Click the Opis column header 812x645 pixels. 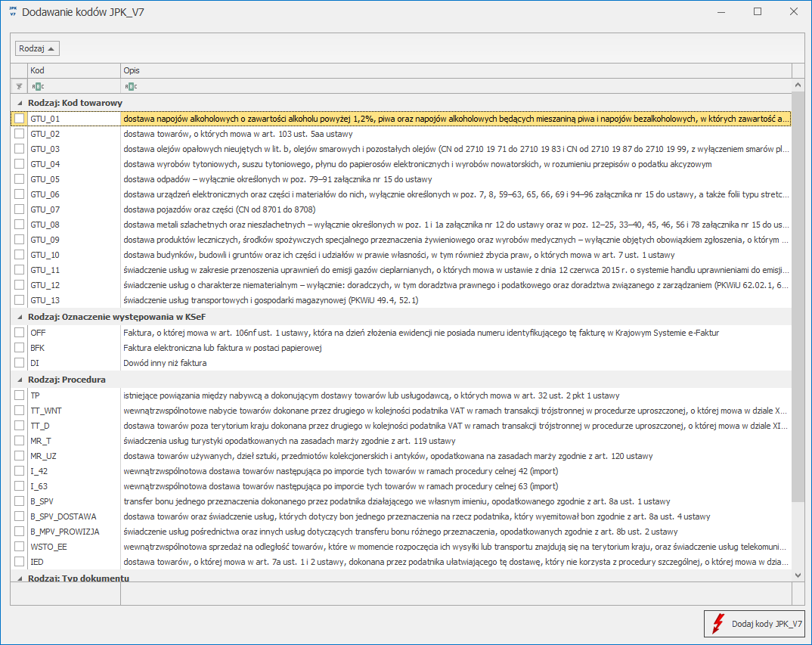454,70
